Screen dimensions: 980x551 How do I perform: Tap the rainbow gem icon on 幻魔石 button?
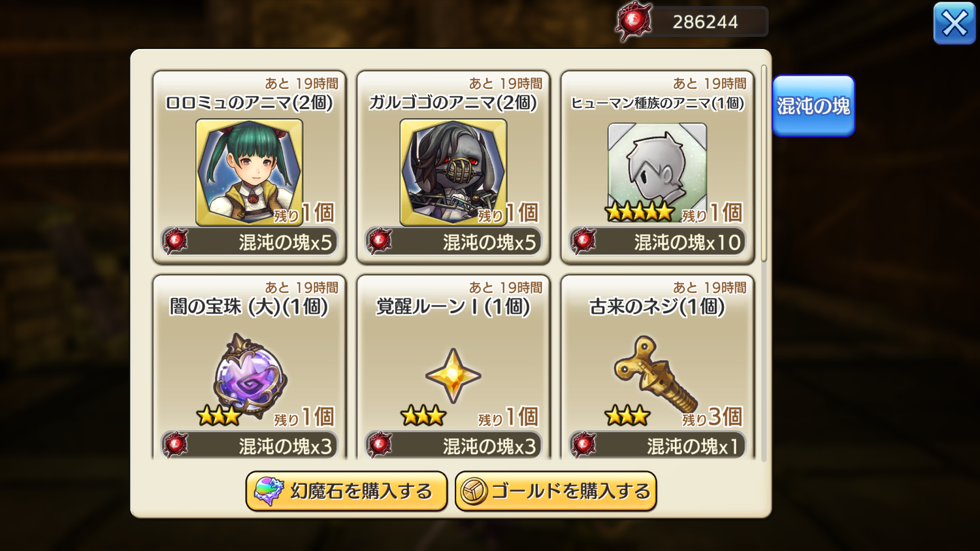point(269,492)
